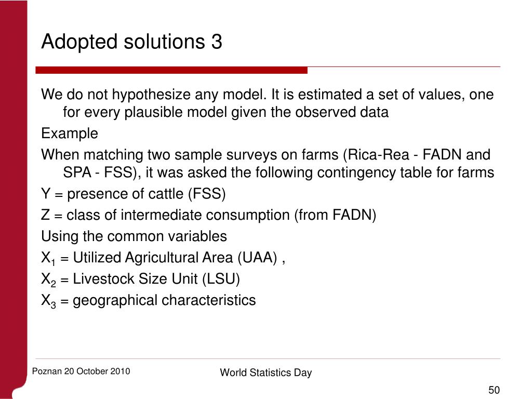The width and height of the screenshot is (532, 399).
Task: Click the 'X2 = Livestock Size Unit (LSU)' line
Action: 140,279
